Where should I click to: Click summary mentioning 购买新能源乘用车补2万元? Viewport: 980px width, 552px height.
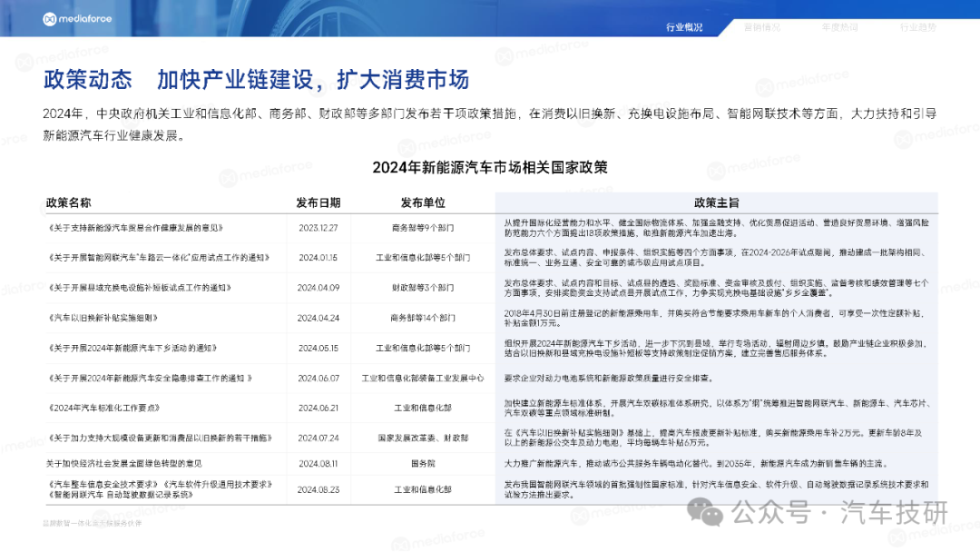pos(713,438)
